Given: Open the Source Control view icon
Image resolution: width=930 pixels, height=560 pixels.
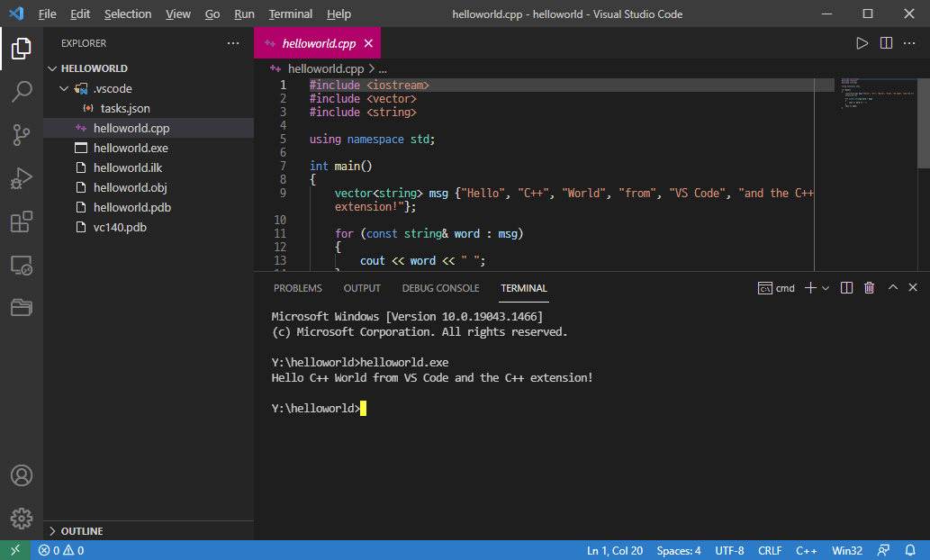Looking at the screenshot, I should tap(22, 135).
